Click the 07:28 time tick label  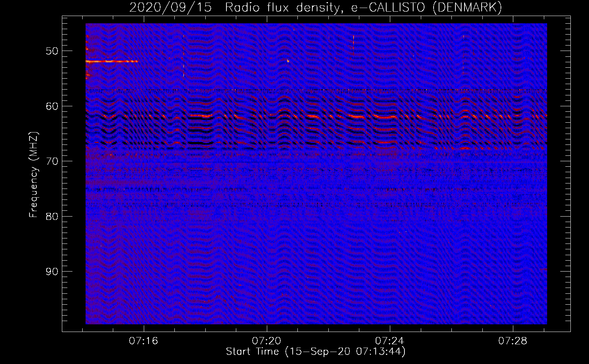pyautogui.click(x=513, y=341)
